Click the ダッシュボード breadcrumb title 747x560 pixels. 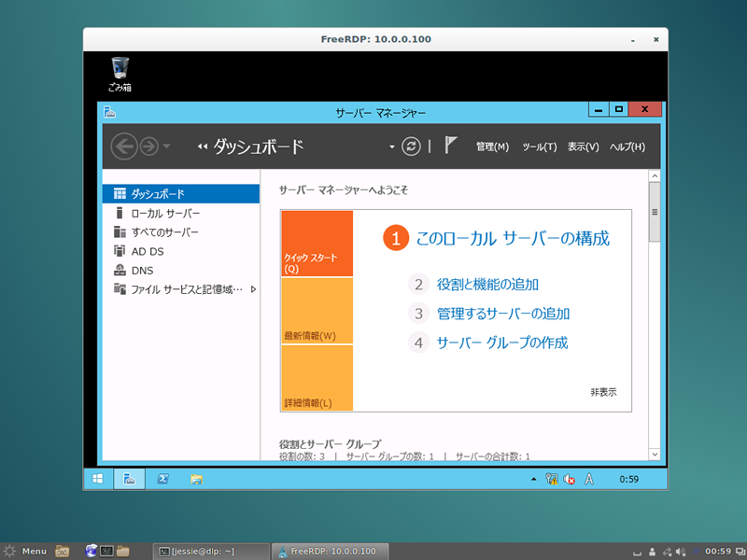(258, 147)
